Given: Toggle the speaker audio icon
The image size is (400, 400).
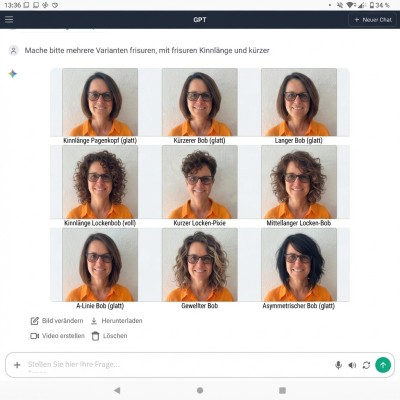Looking at the screenshot, I should [x=352, y=365].
